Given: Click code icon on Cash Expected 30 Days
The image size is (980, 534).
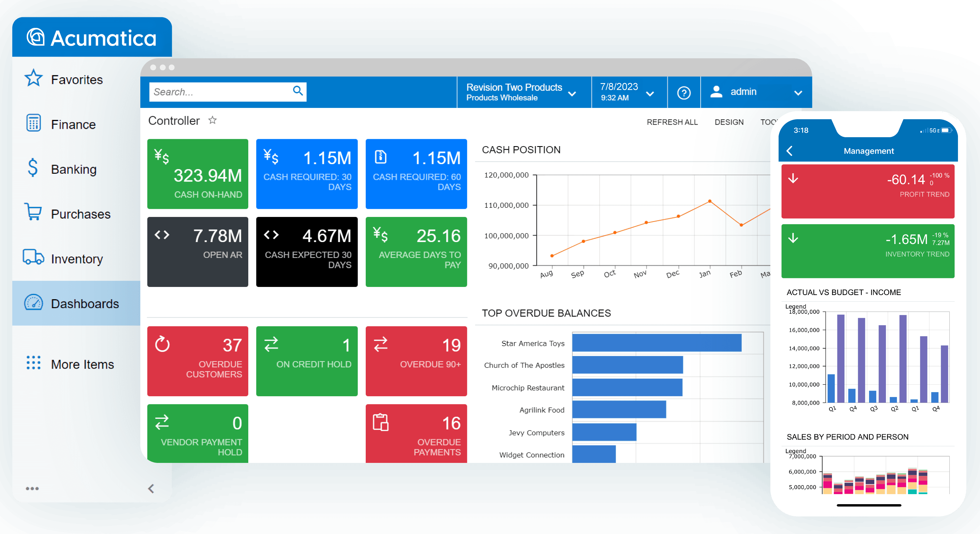Looking at the screenshot, I should point(271,235).
